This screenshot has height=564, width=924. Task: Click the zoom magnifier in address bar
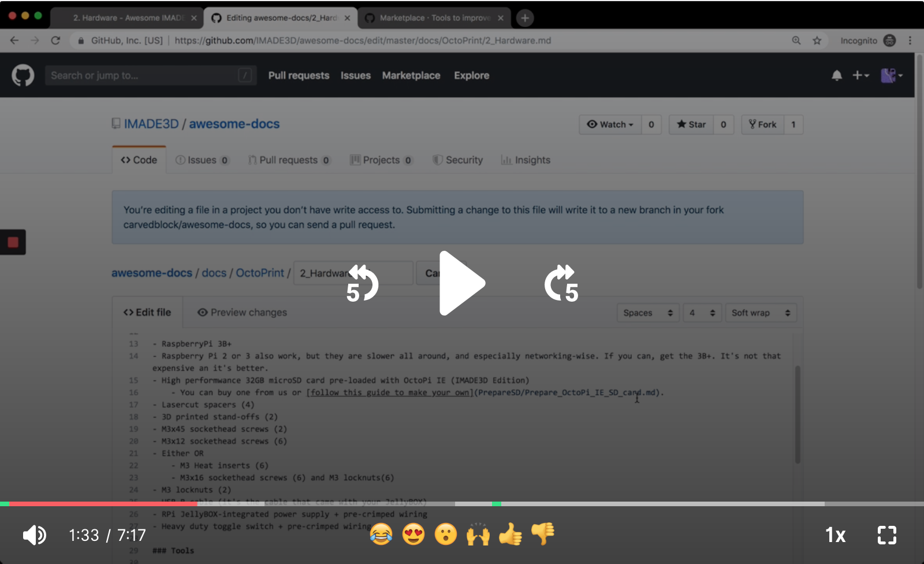[x=796, y=40]
